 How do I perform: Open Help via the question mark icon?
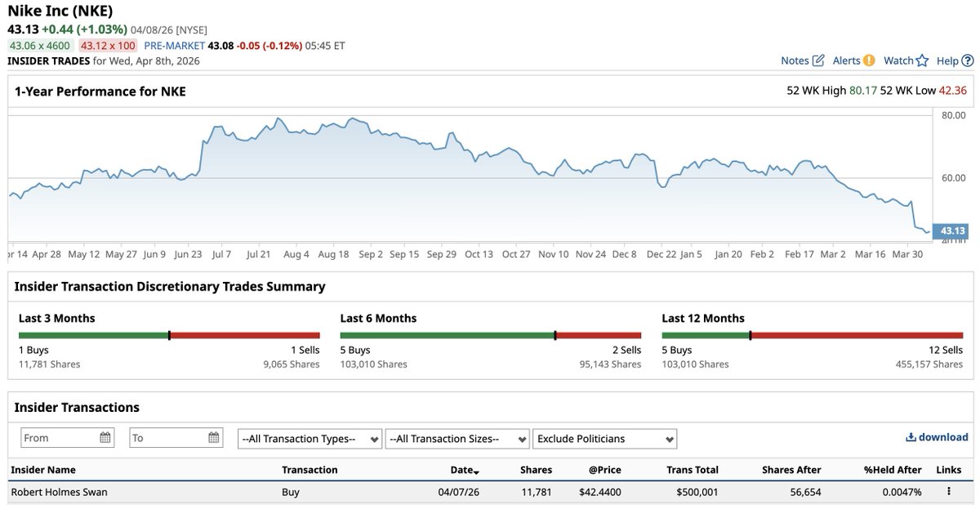[x=966, y=60]
